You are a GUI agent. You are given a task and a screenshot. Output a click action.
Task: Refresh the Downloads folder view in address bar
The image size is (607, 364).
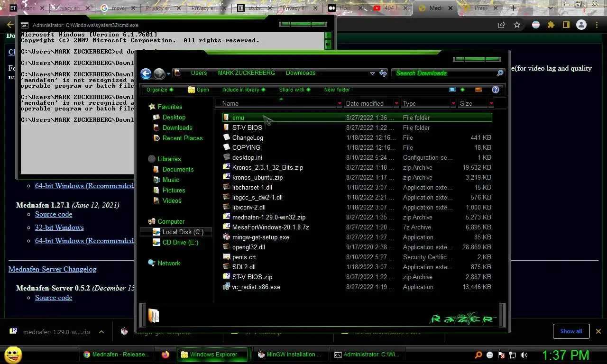pos(383,73)
